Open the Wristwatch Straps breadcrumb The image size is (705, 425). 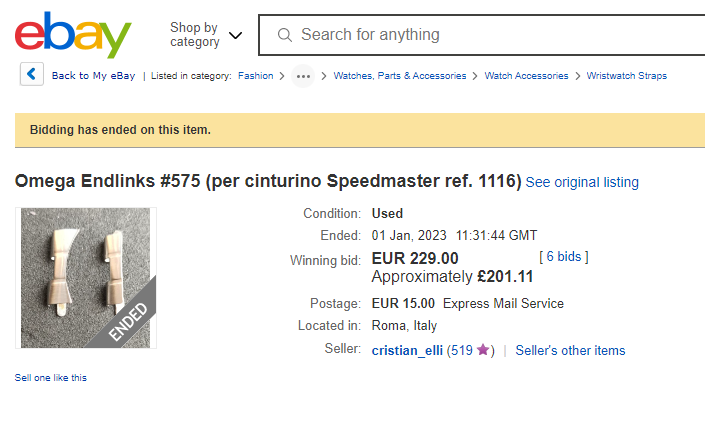click(x=626, y=76)
